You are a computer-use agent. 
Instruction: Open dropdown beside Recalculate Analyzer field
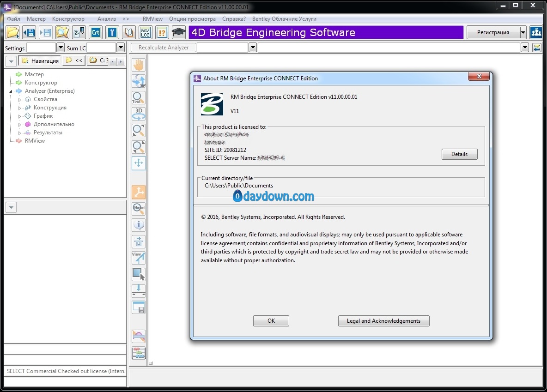(x=253, y=48)
